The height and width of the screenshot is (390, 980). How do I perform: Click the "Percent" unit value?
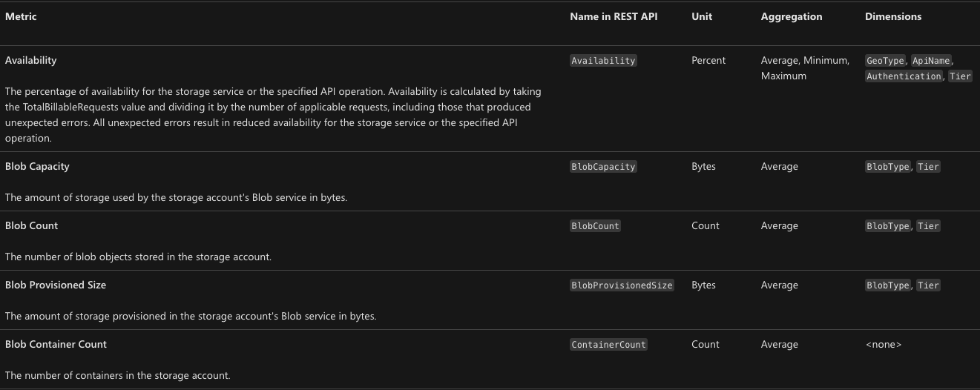tap(708, 60)
